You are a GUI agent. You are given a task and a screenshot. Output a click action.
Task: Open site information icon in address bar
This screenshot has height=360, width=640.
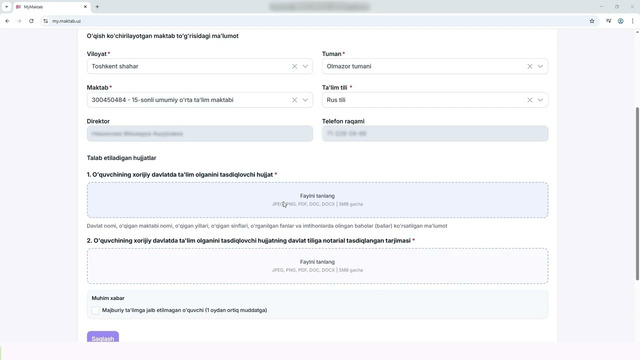click(45, 21)
